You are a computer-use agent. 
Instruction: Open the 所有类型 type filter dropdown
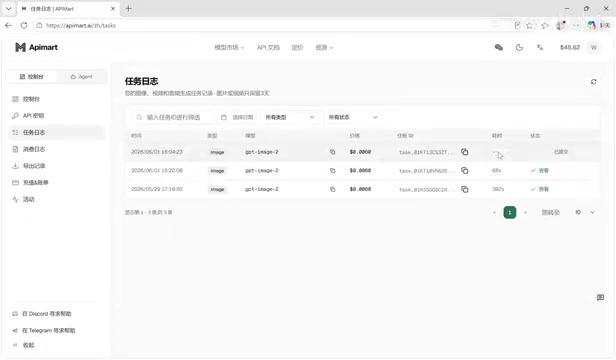coord(290,117)
